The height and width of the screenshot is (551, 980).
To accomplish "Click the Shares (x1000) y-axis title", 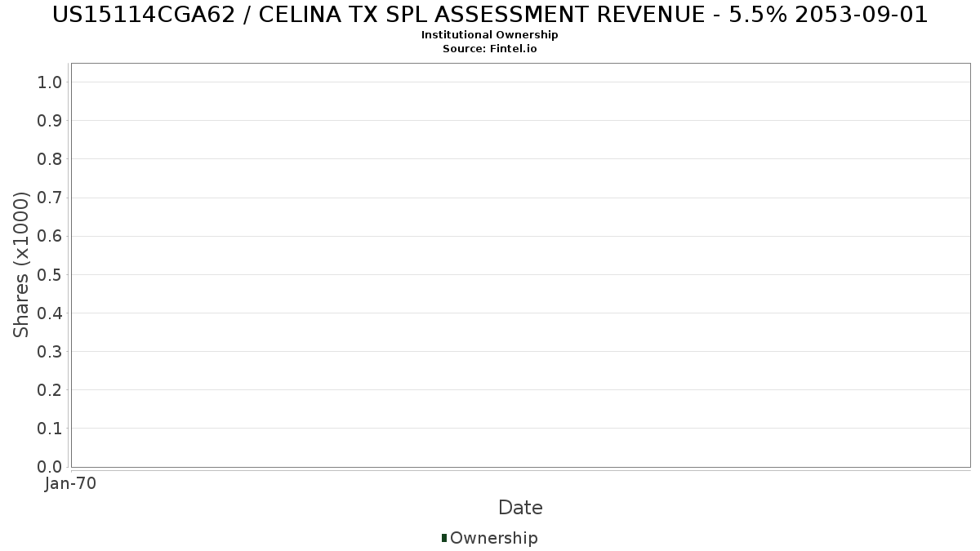I will [21, 264].
